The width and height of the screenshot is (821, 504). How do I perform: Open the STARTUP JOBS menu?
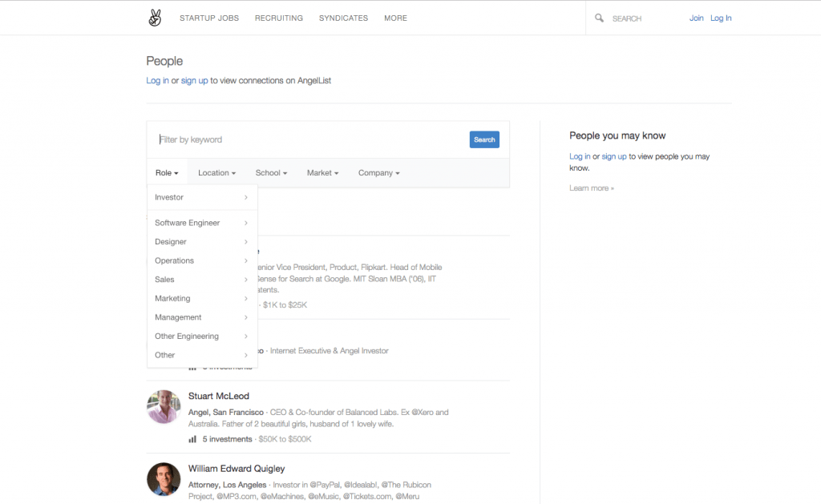[x=208, y=18]
